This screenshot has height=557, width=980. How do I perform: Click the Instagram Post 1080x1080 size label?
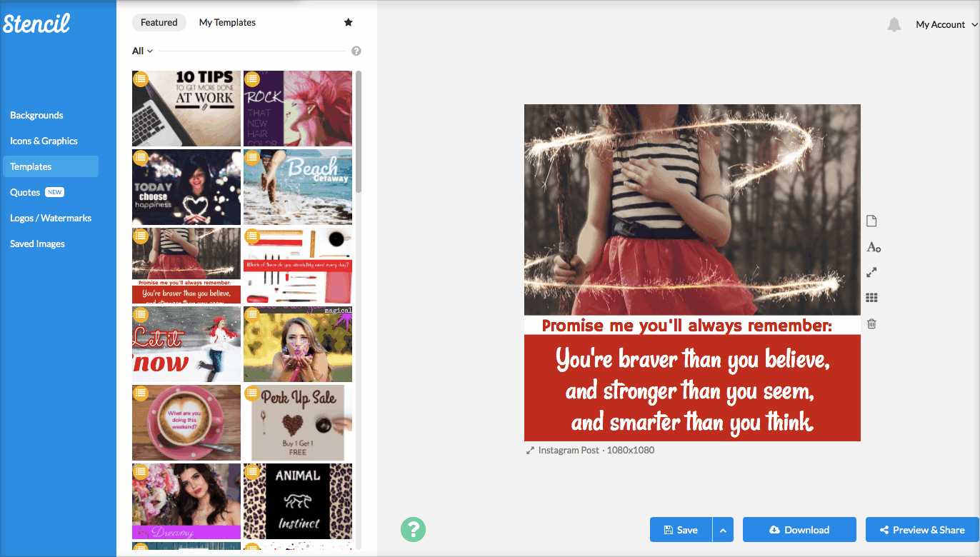(596, 451)
